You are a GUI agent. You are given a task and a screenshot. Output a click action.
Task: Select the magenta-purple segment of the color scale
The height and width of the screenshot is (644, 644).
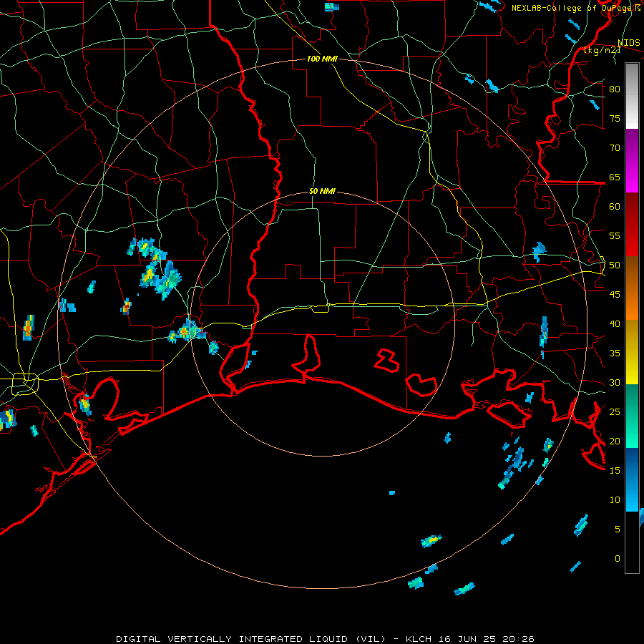tap(632, 161)
